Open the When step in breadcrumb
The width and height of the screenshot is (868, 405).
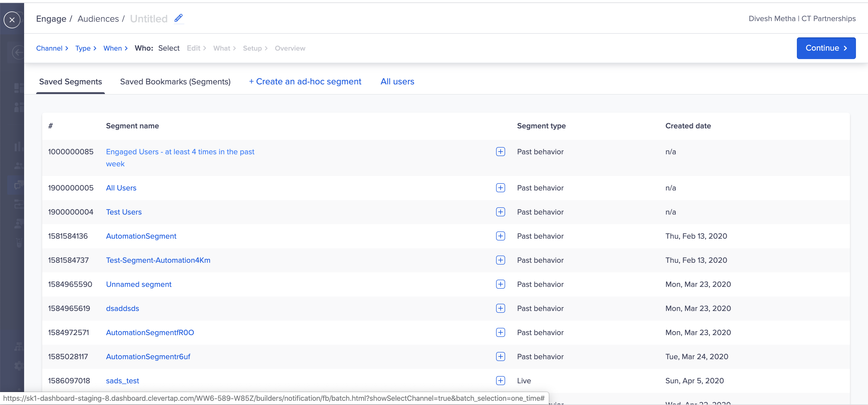click(112, 48)
